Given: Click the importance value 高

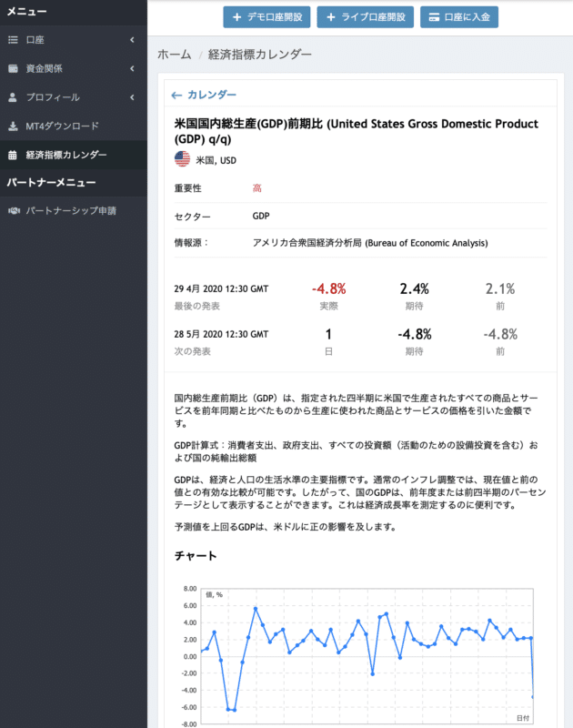Looking at the screenshot, I should coord(257,188).
